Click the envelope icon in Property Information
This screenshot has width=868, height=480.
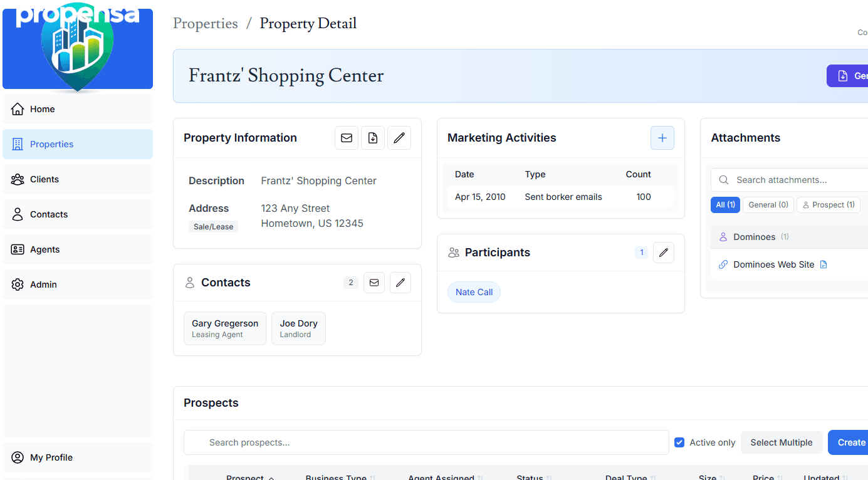click(x=347, y=137)
